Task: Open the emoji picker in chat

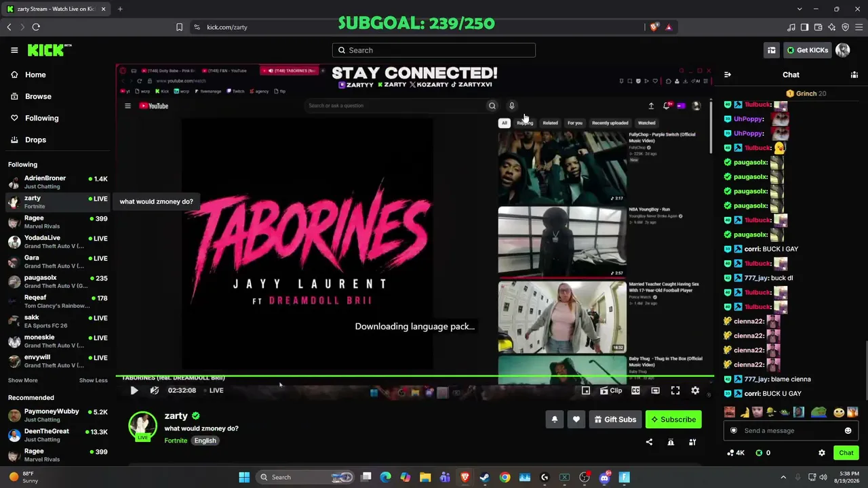Action: point(848,430)
